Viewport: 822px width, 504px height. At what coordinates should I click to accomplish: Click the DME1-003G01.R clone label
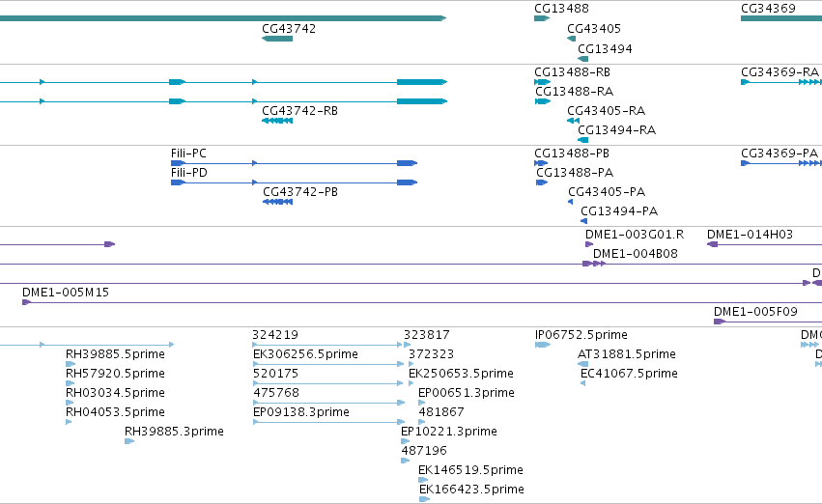coord(635,235)
